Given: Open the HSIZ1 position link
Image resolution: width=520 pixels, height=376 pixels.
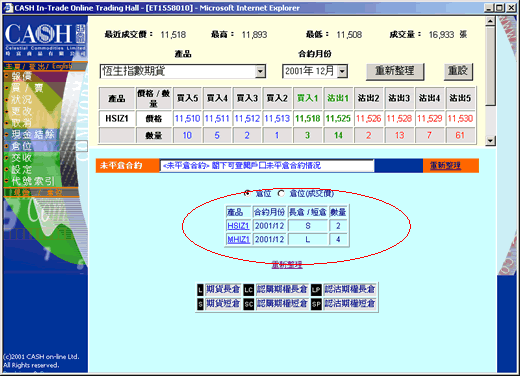Looking at the screenshot, I should coord(238,226).
